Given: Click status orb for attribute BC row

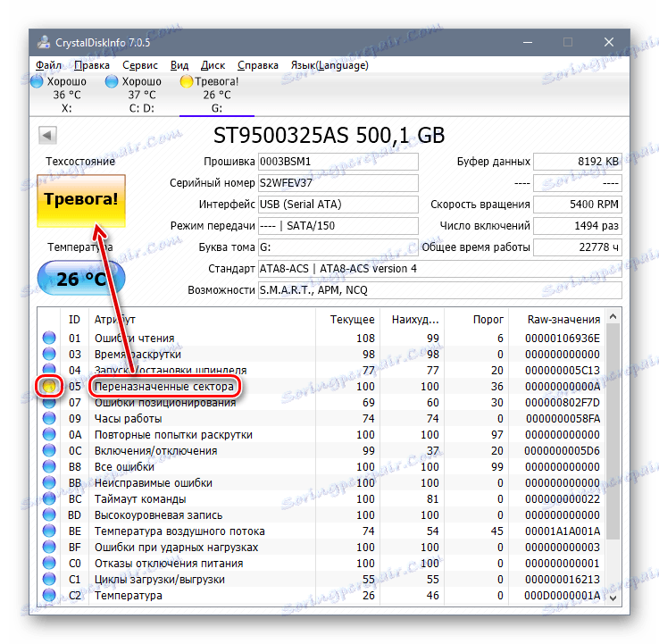Looking at the screenshot, I should click(x=49, y=499).
